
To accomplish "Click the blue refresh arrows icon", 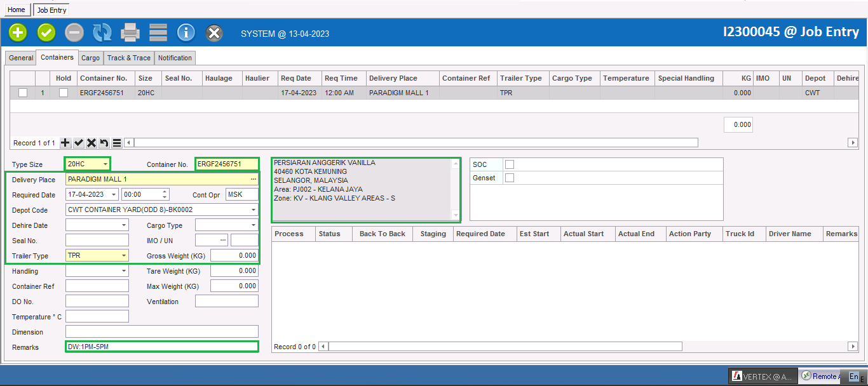I will pyautogui.click(x=102, y=32).
